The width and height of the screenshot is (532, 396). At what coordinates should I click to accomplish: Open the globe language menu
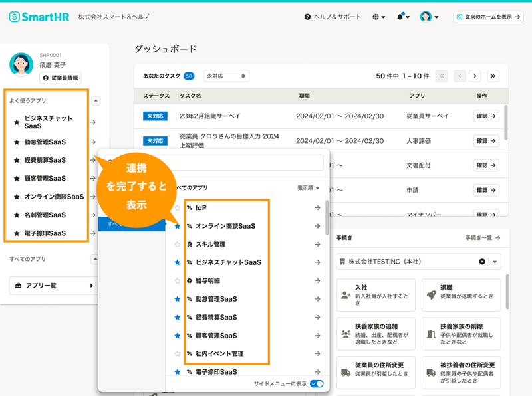point(378,17)
